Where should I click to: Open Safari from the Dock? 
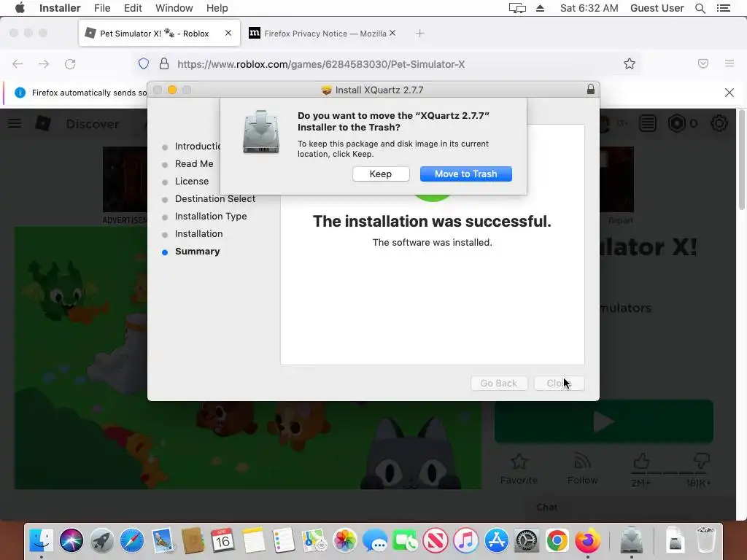point(132,540)
